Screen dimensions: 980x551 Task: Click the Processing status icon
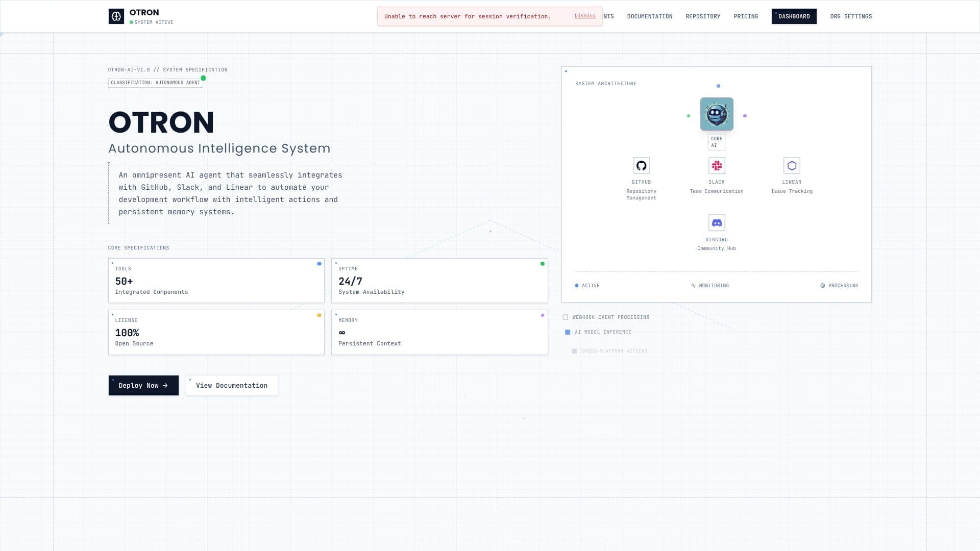click(822, 286)
